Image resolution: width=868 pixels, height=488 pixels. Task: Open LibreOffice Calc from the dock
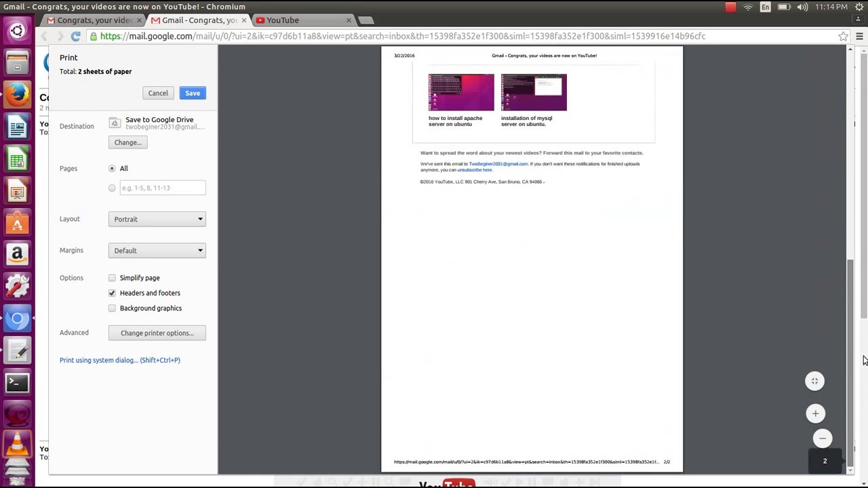[17, 160]
